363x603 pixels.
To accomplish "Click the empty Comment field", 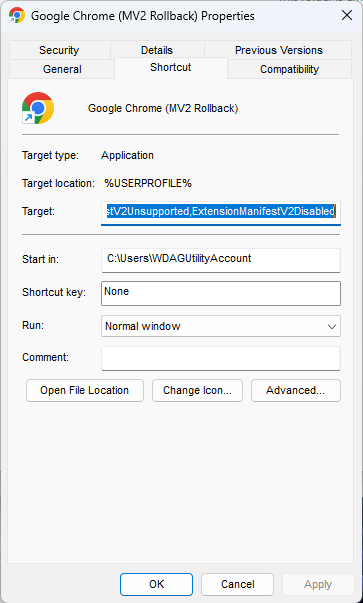I will pyautogui.click(x=221, y=358).
